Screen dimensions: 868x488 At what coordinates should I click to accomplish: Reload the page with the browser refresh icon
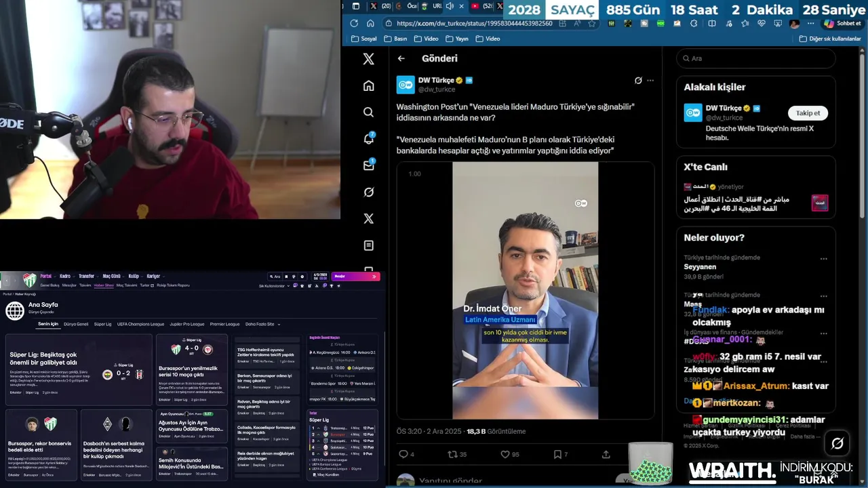pyautogui.click(x=354, y=23)
